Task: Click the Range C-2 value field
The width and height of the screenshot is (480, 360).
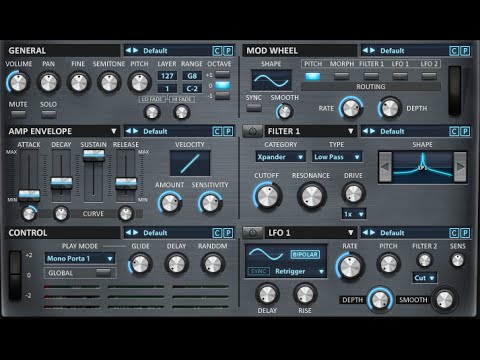Action: (x=192, y=89)
